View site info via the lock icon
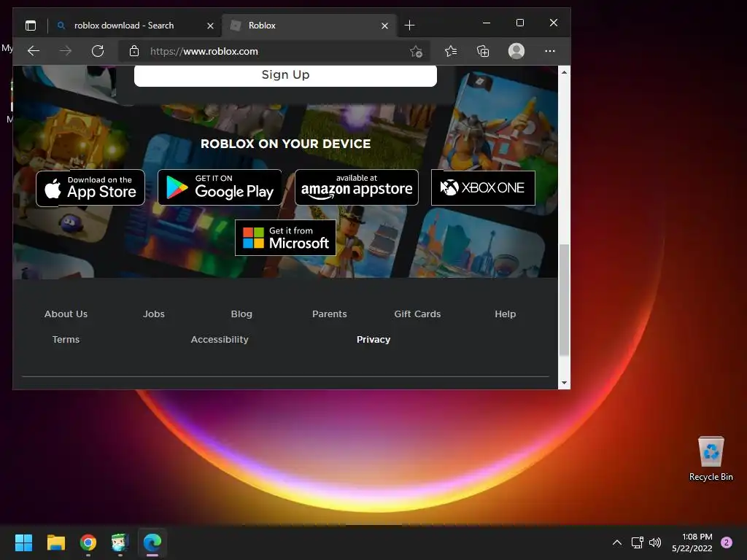 coord(134,51)
